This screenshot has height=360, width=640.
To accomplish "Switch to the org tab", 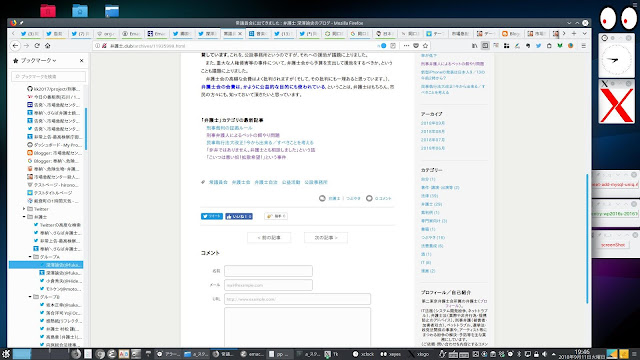I will coord(106,34).
